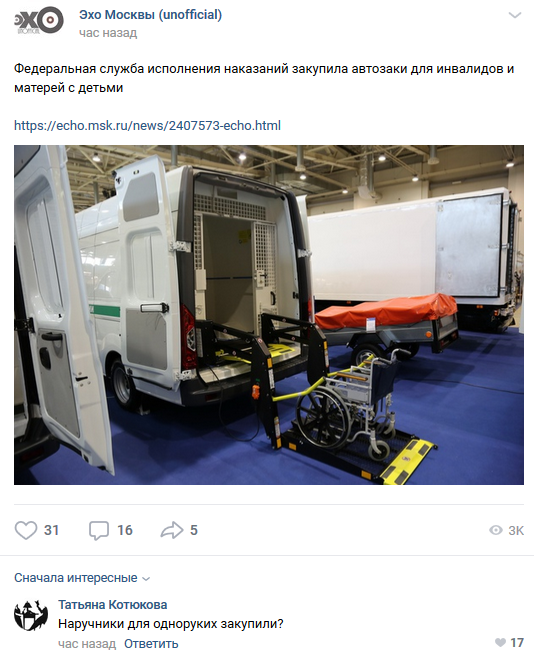Open the Эхо Москвы (unofficial) group page
Screen dimensions: 534x660
tap(150, 15)
